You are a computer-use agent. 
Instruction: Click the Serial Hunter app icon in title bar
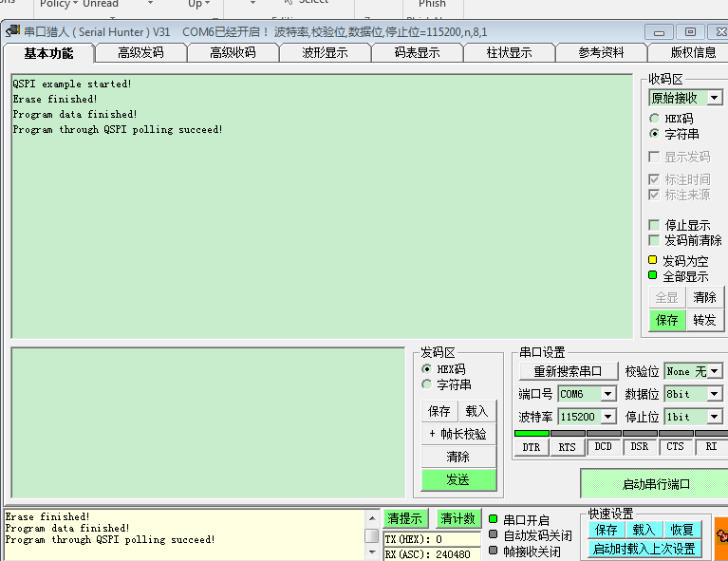pyautogui.click(x=12, y=31)
